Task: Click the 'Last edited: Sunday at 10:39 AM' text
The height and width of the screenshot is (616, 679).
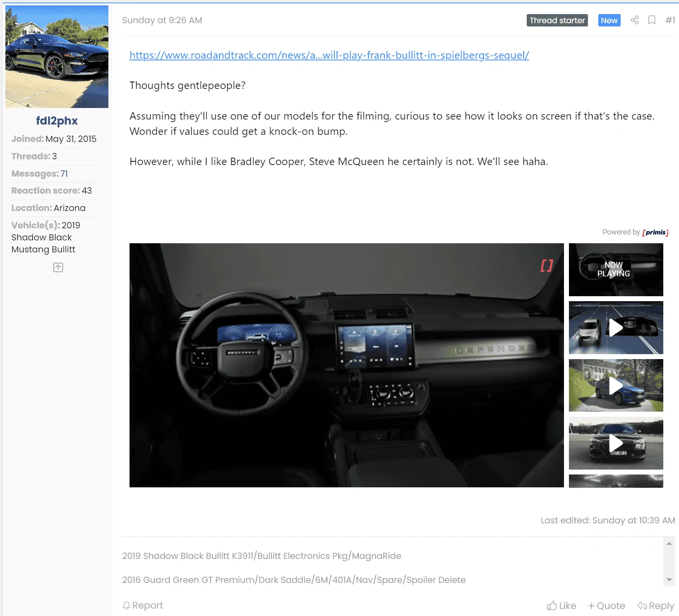Action: click(608, 520)
